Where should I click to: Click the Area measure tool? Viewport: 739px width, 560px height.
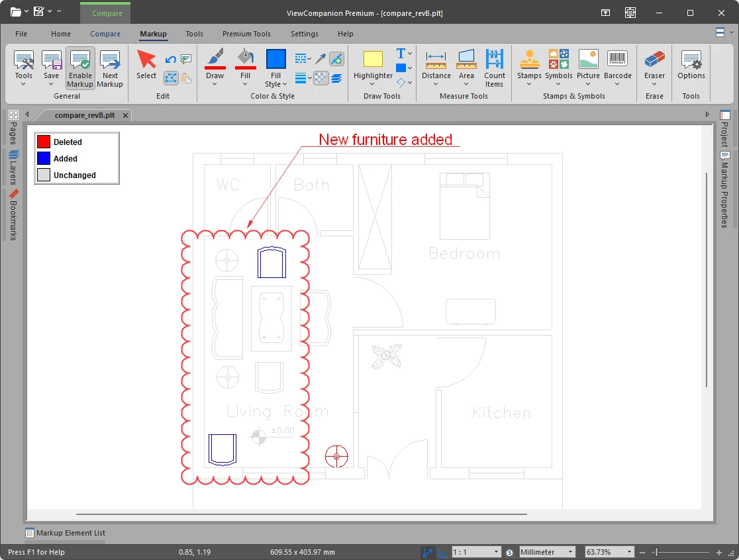point(466,64)
